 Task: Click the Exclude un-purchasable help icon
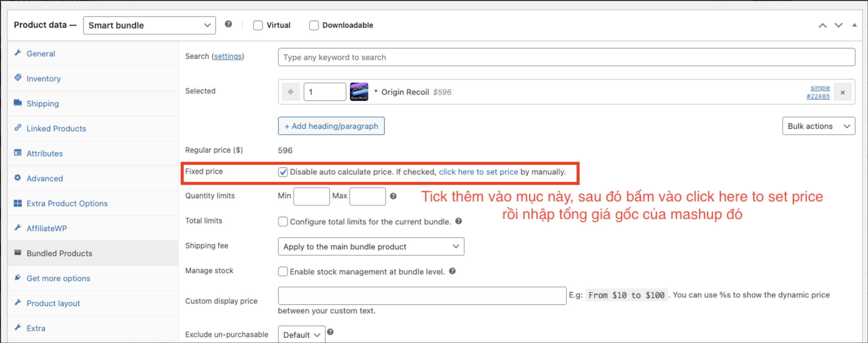pos(330,332)
